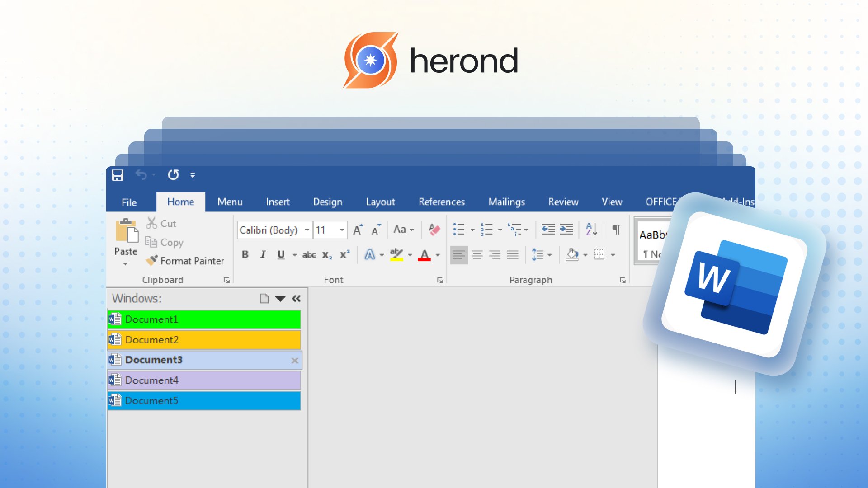Image resolution: width=868 pixels, height=488 pixels.
Task: Switch to the View tab
Action: coord(612,202)
